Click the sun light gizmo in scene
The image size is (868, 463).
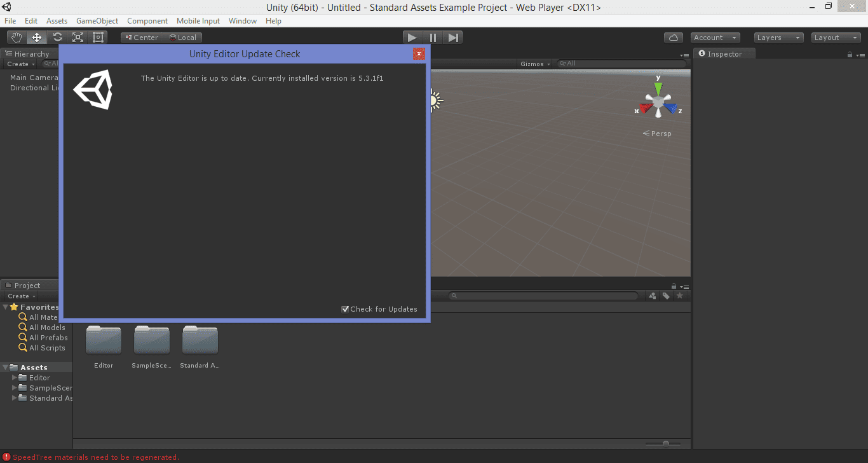pyautogui.click(x=435, y=100)
